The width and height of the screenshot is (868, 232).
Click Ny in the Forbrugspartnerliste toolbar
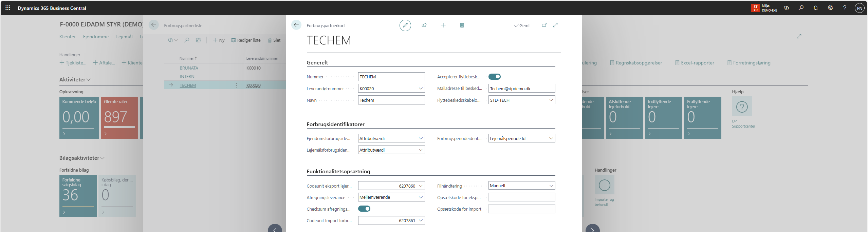click(219, 40)
